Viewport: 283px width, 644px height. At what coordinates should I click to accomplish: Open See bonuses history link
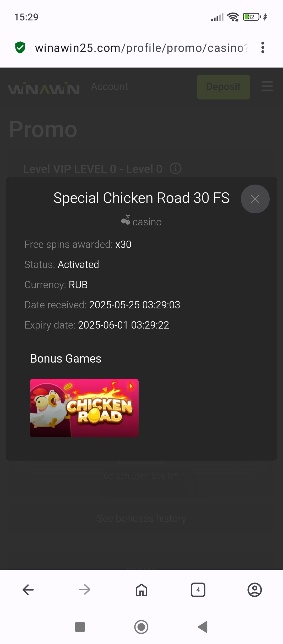point(141,518)
